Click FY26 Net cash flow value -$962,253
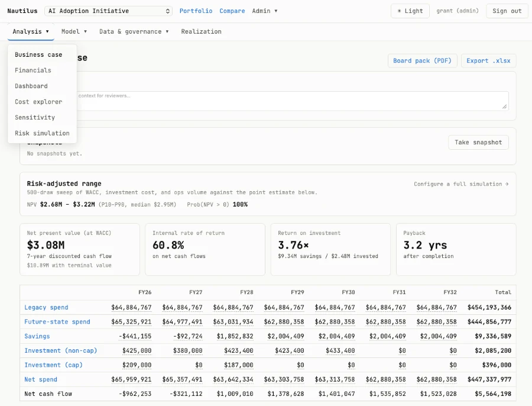This screenshot has height=406, width=532. (x=135, y=394)
